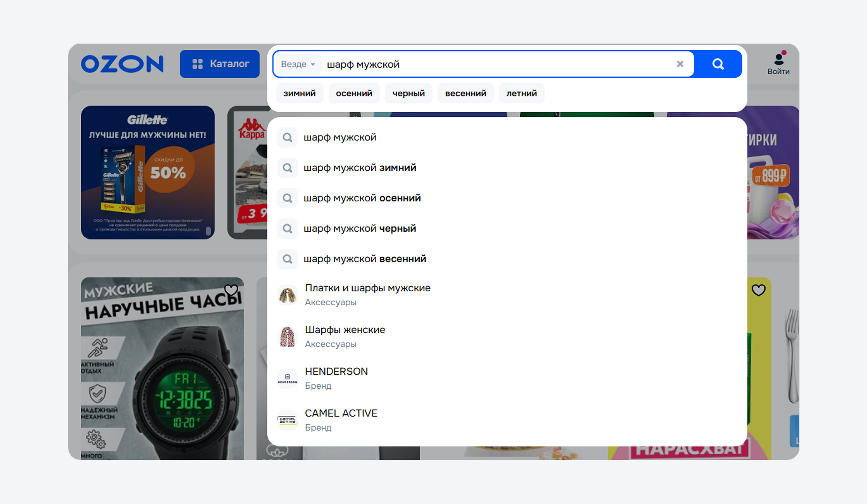Open the Каталог menu
The height and width of the screenshot is (504, 867).
coord(220,64)
